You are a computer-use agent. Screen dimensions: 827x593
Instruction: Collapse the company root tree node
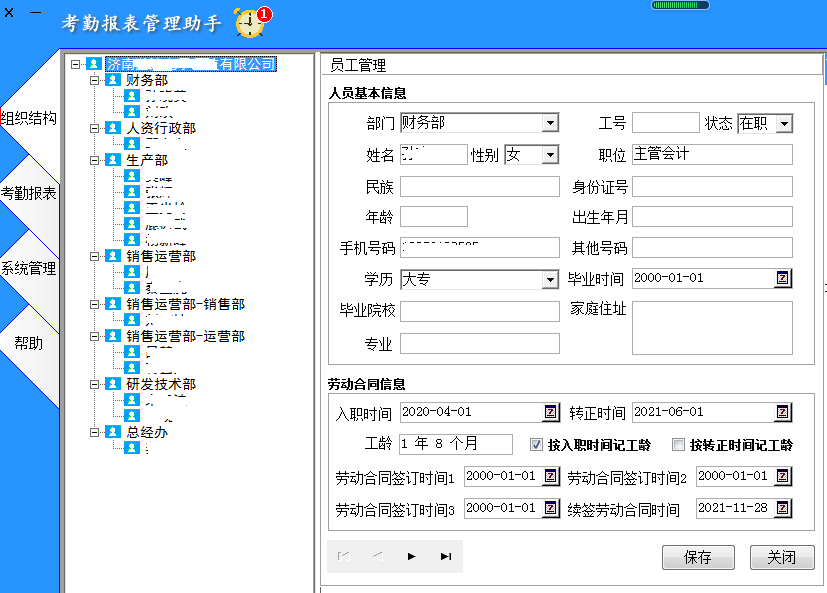coord(75,64)
